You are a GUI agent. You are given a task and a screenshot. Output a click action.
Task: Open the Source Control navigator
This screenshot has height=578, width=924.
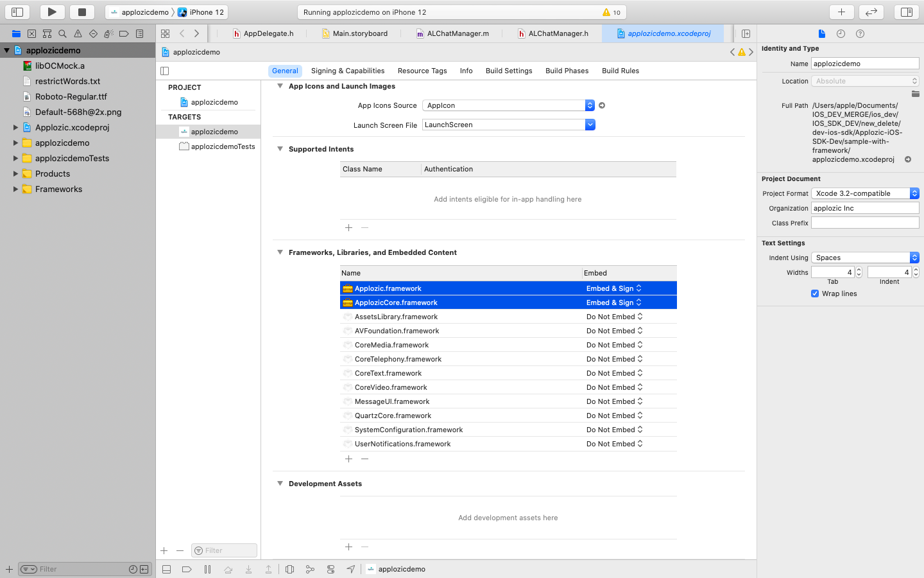coord(31,33)
